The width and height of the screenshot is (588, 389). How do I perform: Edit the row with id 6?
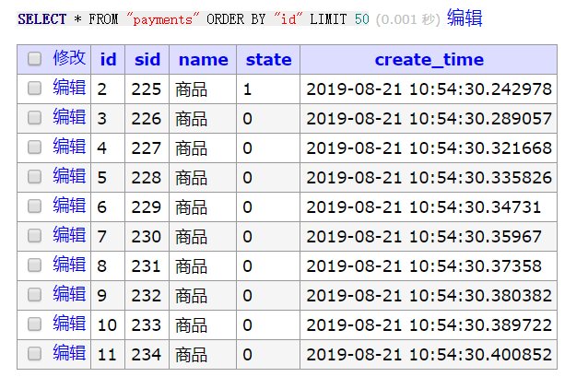[69, 206]
